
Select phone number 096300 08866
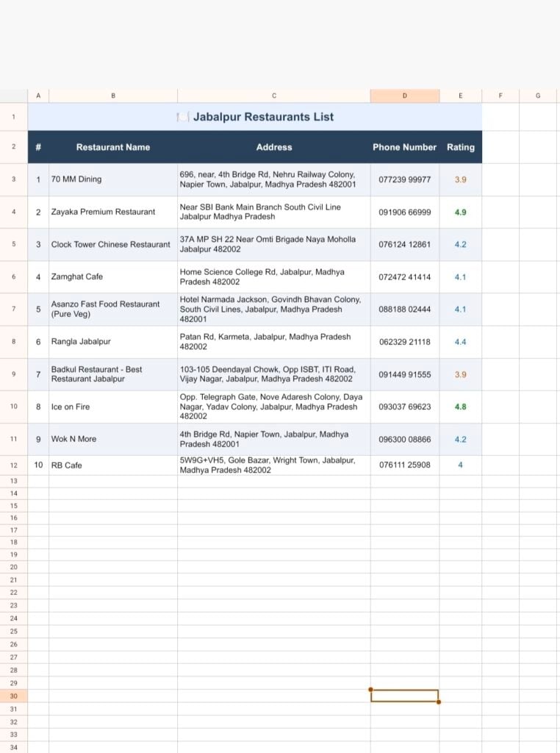(404, 439)
